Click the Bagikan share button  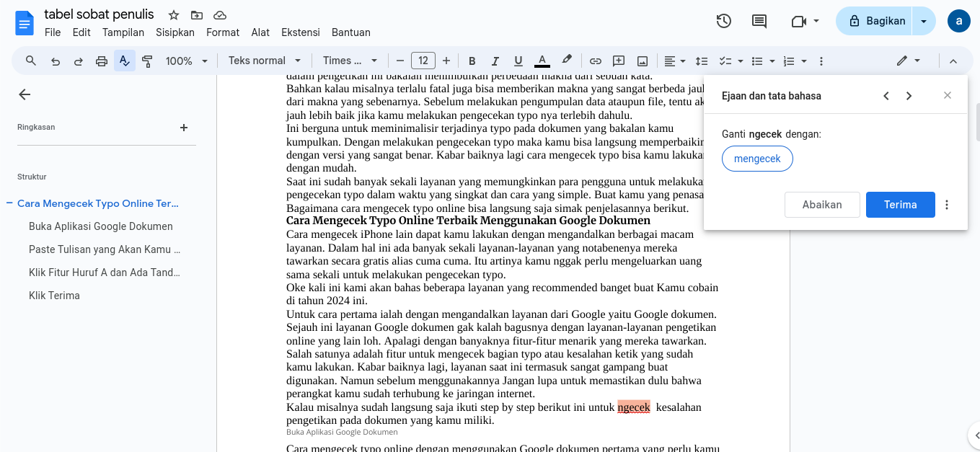coord(875,21)
